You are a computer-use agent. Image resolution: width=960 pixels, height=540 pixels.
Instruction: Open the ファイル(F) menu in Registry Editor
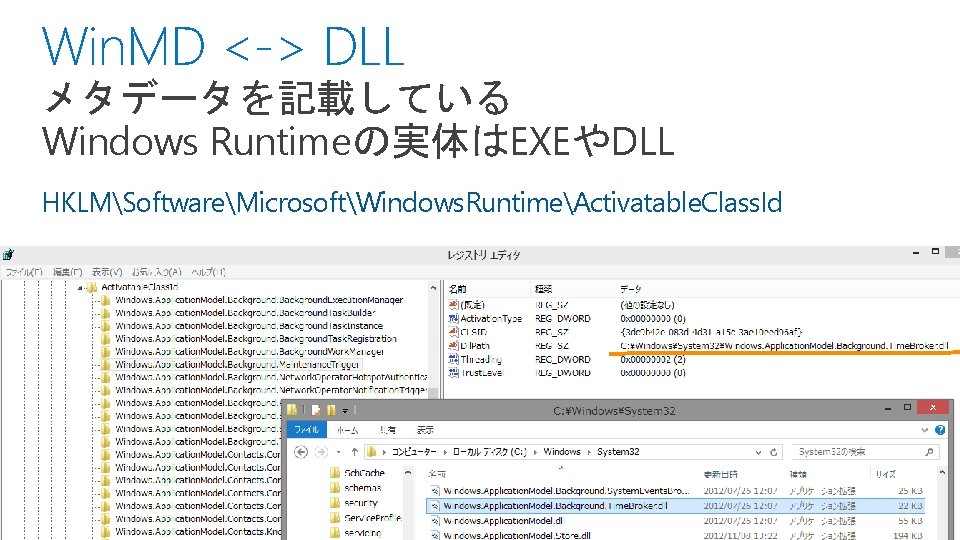(24, 272)
